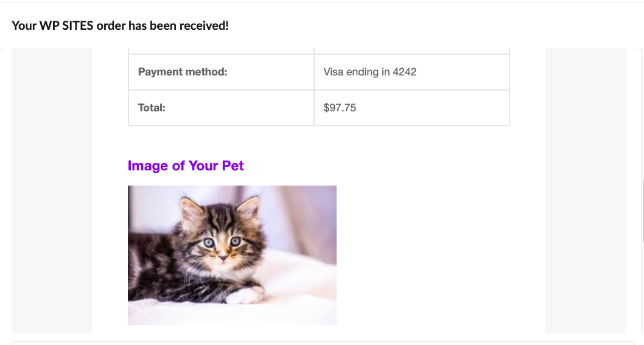Click the card digits "4242"
The height and width of the screenshot is (345, 644).
[x=405, y=72]
